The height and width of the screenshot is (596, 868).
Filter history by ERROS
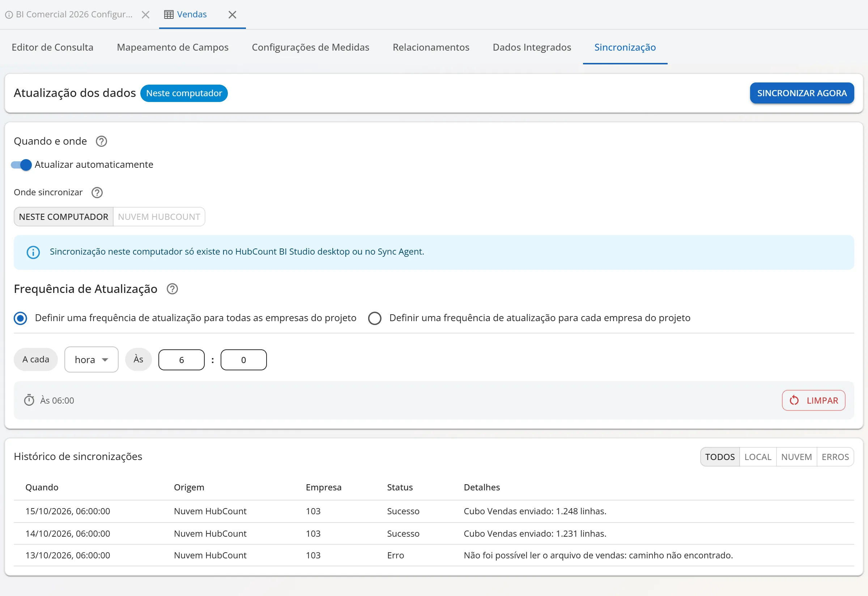835,457
